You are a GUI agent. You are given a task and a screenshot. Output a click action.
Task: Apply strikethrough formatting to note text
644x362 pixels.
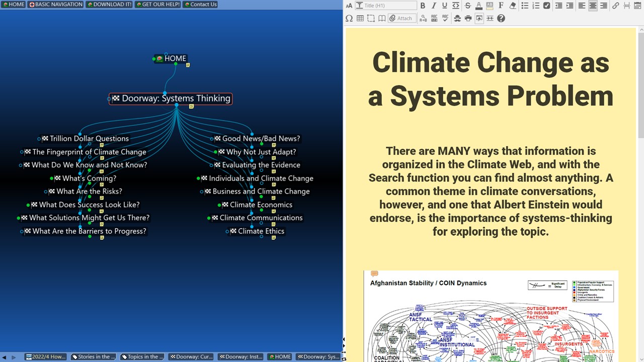pyautogui.click(x=468, y=6)
